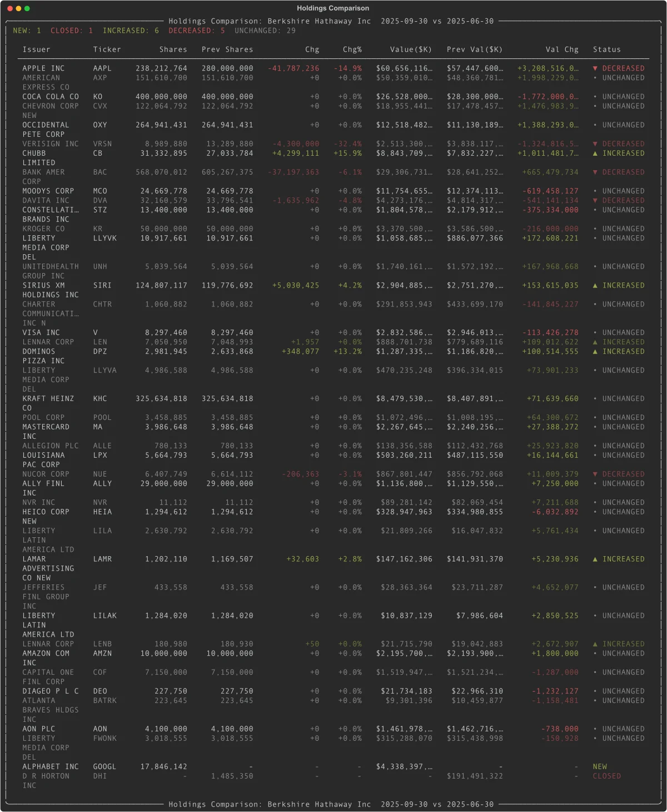Select the HEIA ticker cell
Image resolution: width=667 pixels, height=812 pixels.
102,513
